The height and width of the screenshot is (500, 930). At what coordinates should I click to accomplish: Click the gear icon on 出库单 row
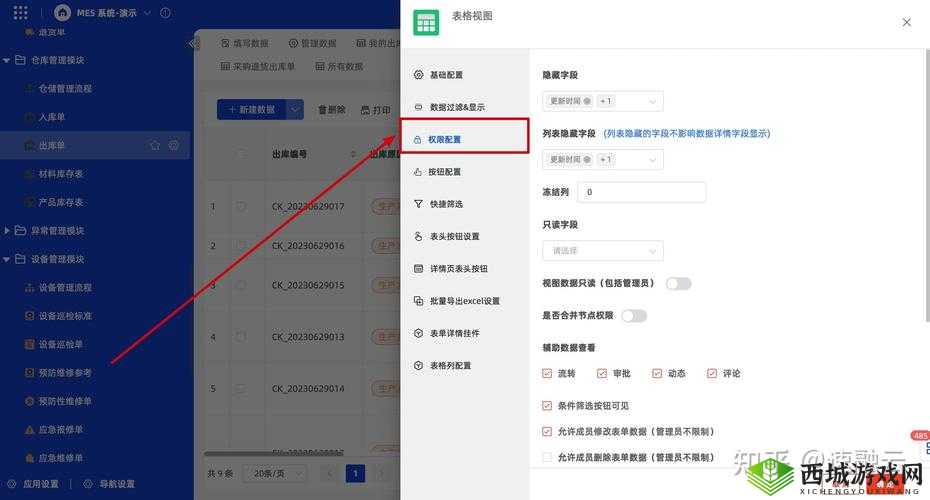click(174, 145)
